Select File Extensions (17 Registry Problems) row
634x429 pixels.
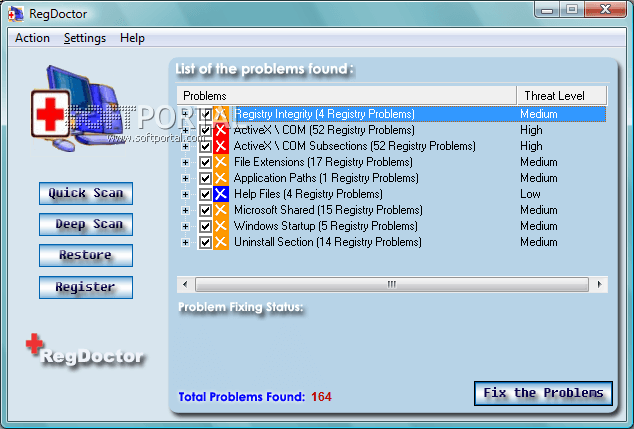point(323,162)
